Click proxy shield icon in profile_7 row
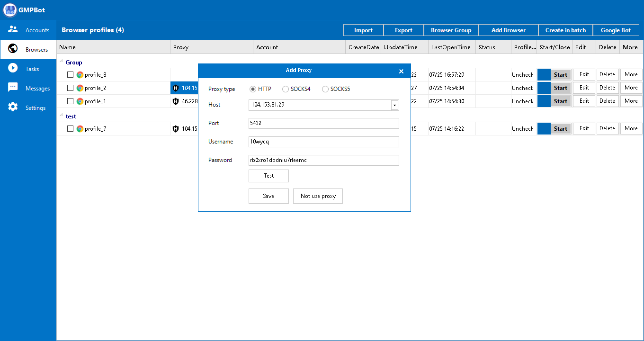 coord(176,129)
